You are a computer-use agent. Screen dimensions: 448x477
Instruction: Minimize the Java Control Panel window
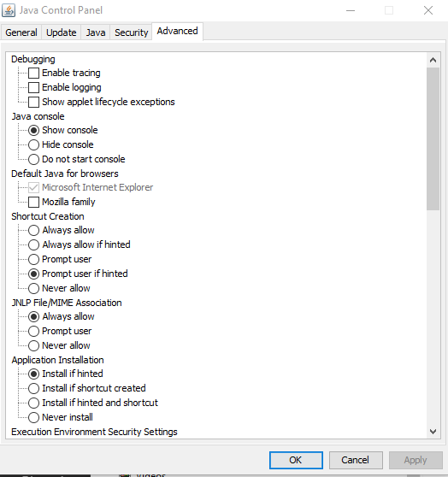click(351, 10)
